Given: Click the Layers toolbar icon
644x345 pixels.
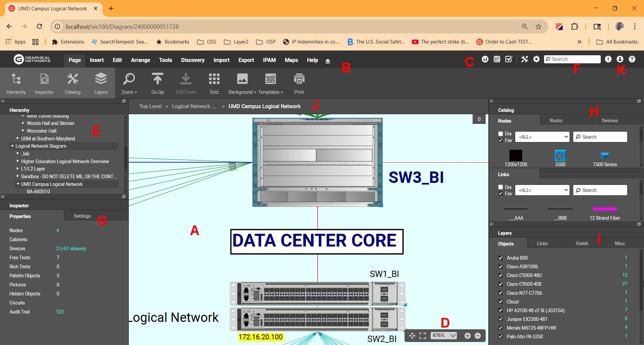Looking at the screenshot, I should pos(101,79).
